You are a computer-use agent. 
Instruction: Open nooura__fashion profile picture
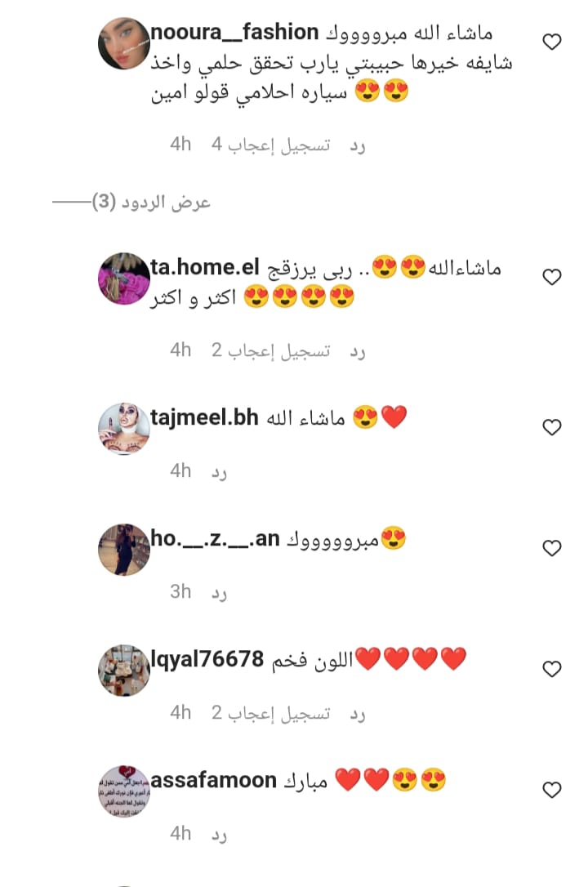124,43
